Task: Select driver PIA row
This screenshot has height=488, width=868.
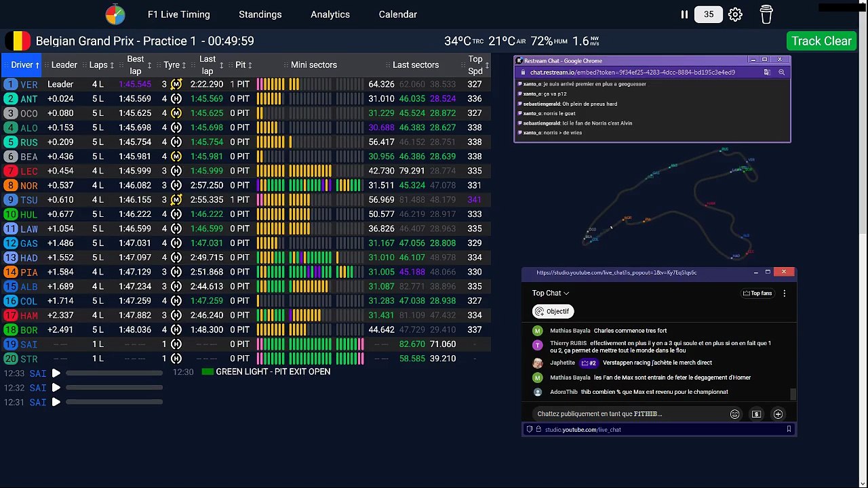Action: 245,272
